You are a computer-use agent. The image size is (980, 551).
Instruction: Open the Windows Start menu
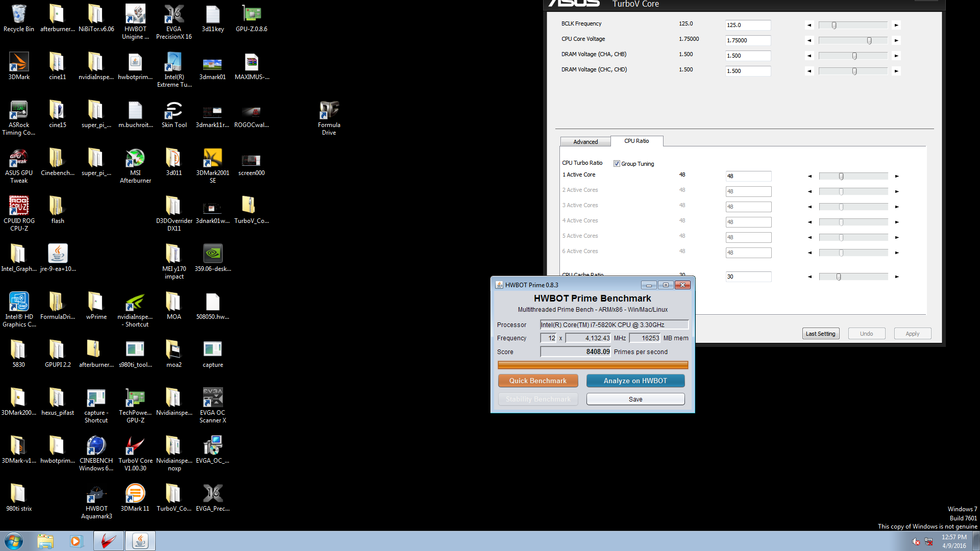pos(14,541)
